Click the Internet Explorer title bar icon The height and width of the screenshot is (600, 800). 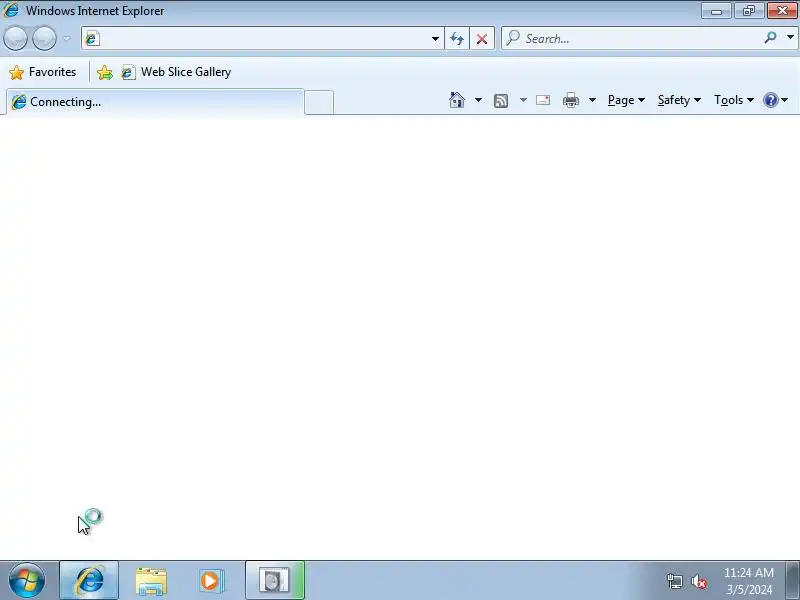click(x=11, y=10)
